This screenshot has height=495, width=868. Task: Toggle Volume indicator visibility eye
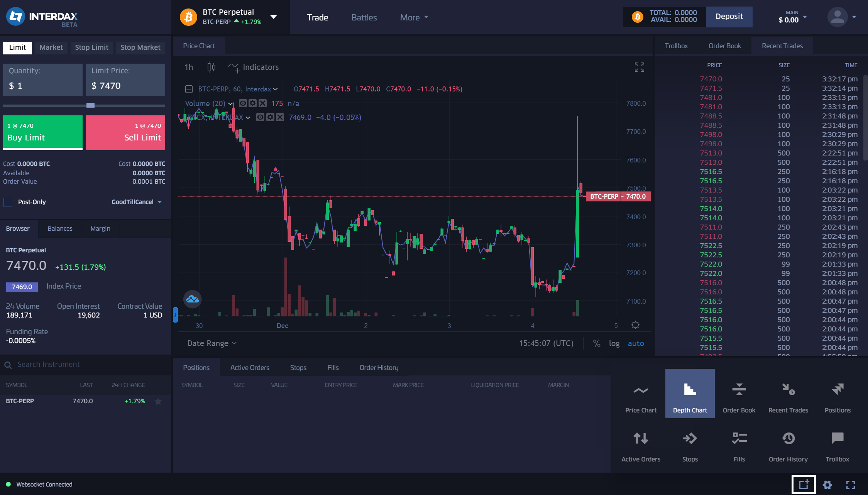tap(243, 103)
